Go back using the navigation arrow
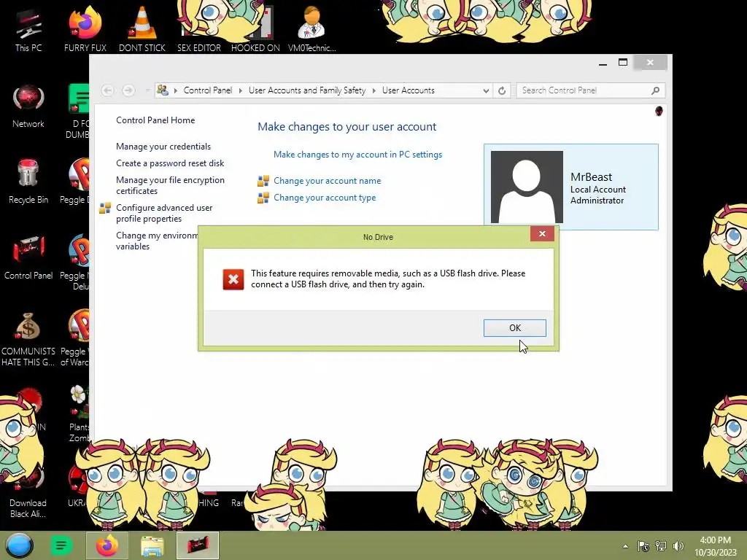747x560 pixels. pos(107,90)
